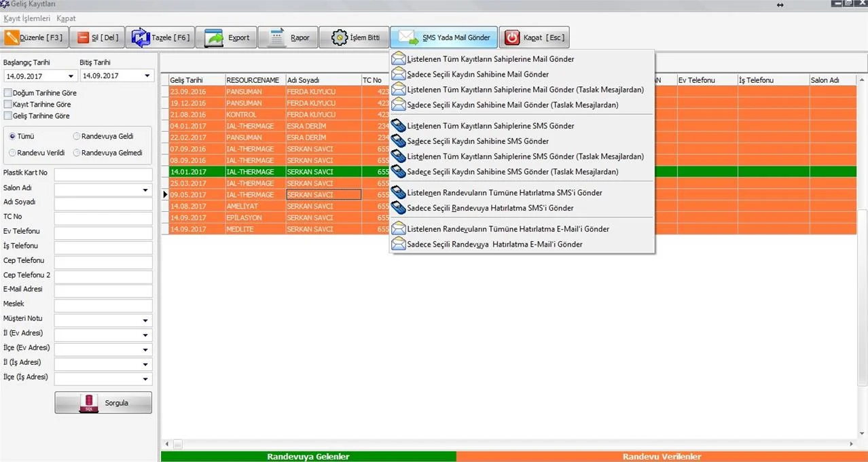
Task: Click the AMELİYAT cell in the grid
Action: pyautogui.click(x=255, y=206)
